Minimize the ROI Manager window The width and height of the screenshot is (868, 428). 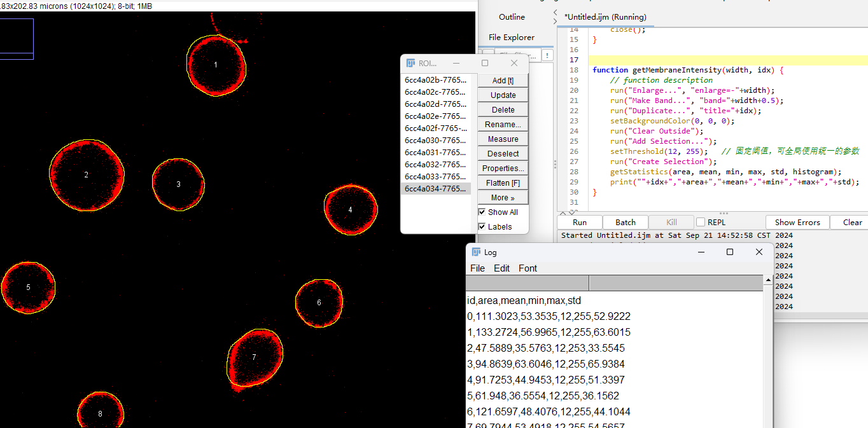[x=456, y=64]
